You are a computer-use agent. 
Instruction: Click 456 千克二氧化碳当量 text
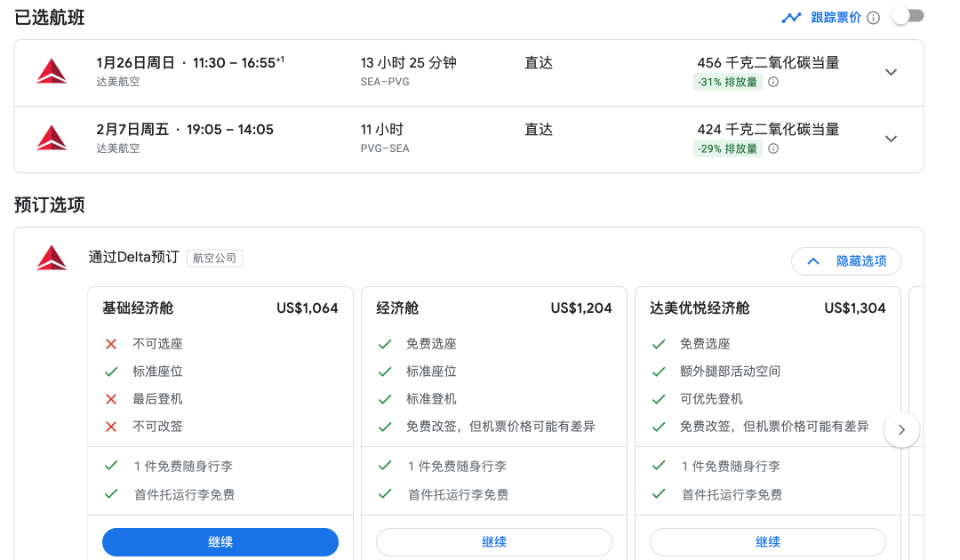pos(768,63)
